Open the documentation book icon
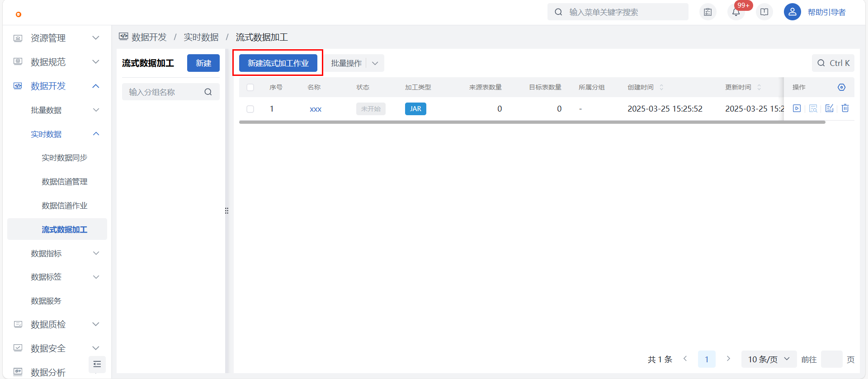This screenshot has height=379, width=868. (x=764, y=12)
